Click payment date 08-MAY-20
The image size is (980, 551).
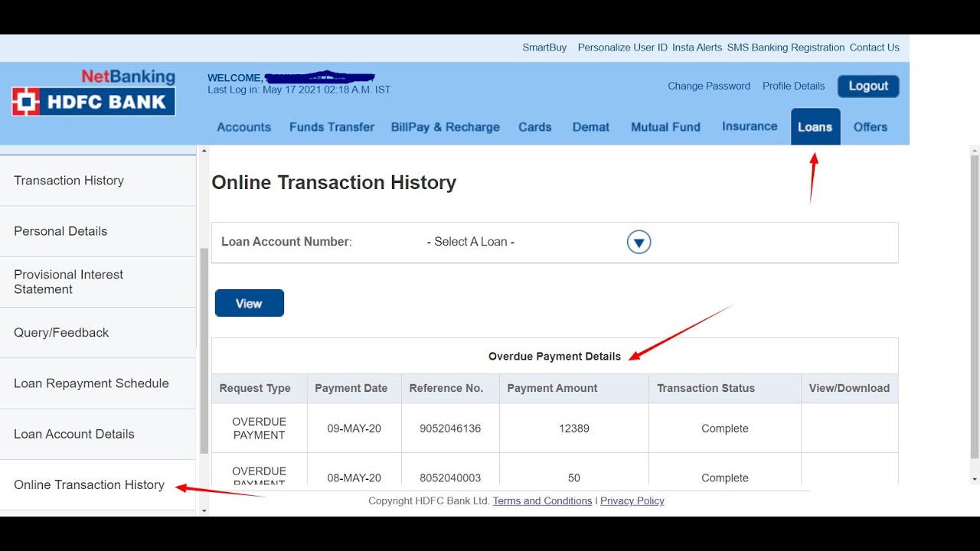[x=354, y=478]
